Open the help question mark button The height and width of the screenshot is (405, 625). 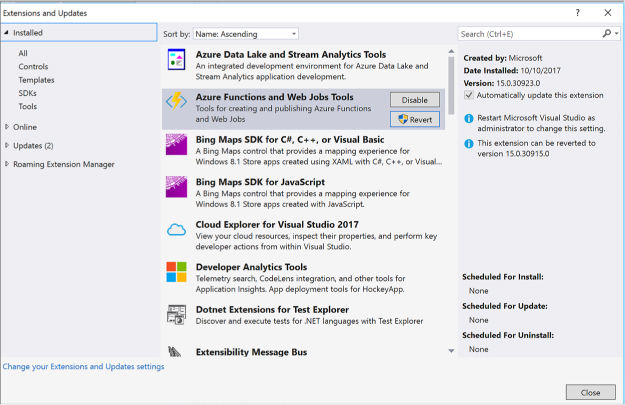click(578, 13)
